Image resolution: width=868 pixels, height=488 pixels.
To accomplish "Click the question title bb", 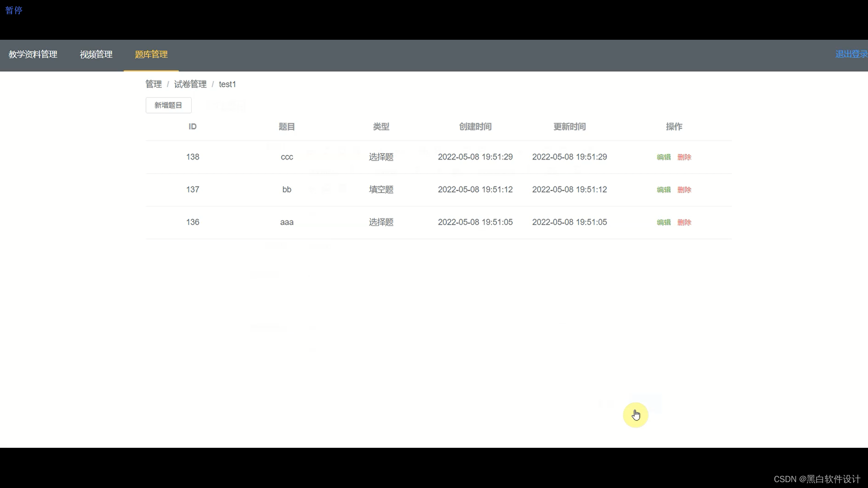I will 287,189.
